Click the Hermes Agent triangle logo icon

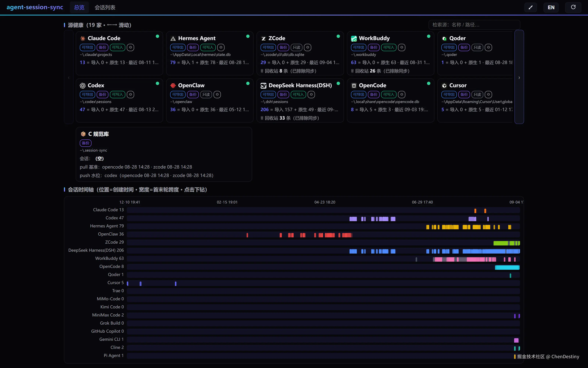[x=173, y=38]
